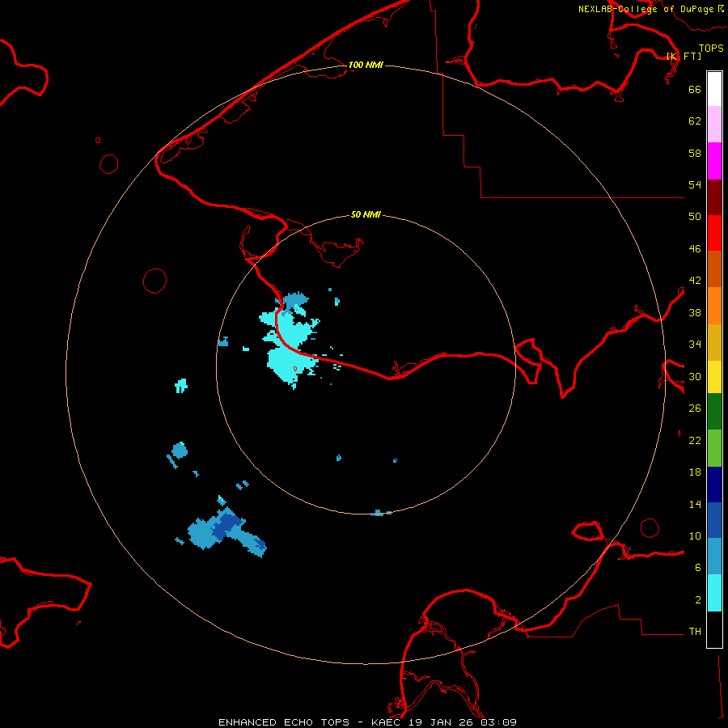The image size is (728, 728).
Task: Click the '[K FT]' units label
Action: point(684,56)
